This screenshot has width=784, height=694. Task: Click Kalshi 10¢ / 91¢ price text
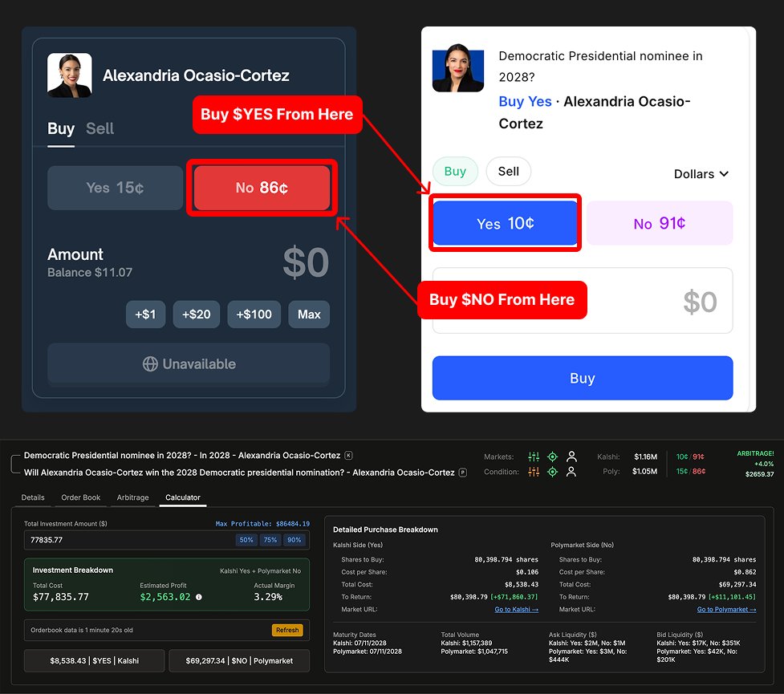click(690, 457)
